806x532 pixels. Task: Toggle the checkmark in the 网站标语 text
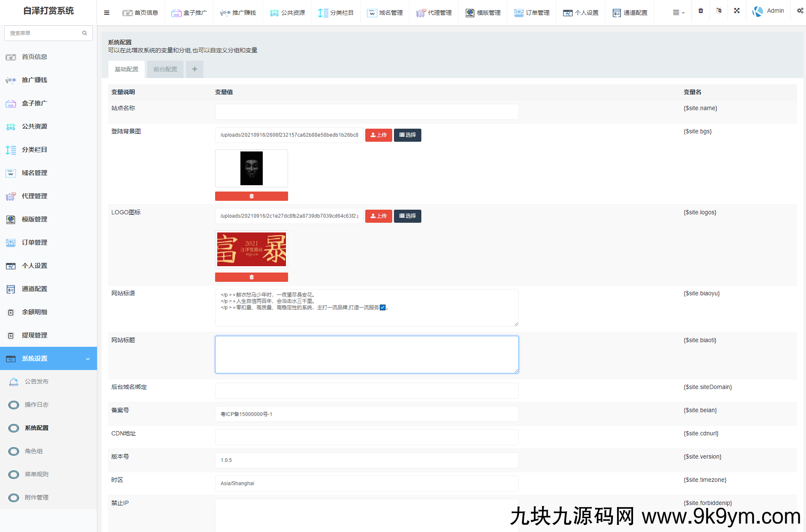click(x=383, y=308)
